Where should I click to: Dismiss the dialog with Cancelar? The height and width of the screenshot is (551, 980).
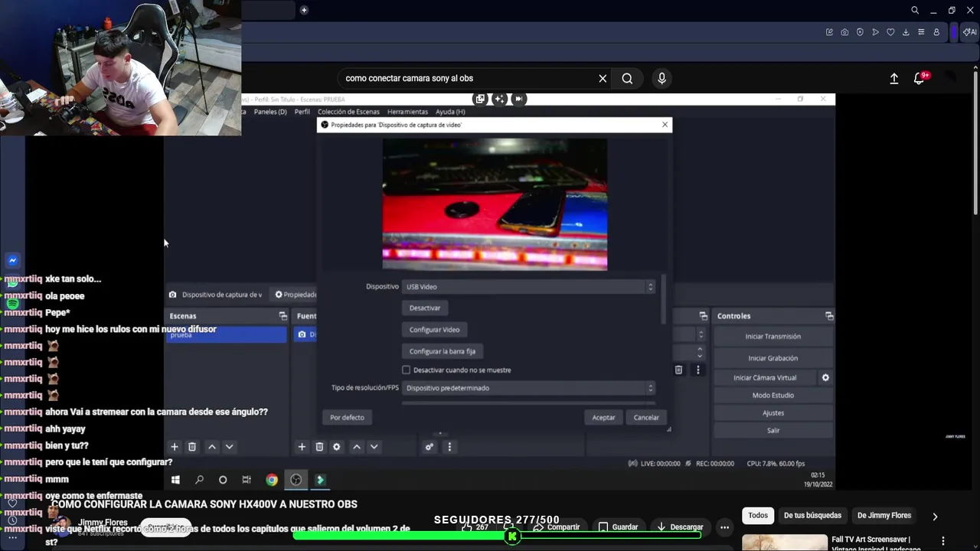tap(646, 418)
